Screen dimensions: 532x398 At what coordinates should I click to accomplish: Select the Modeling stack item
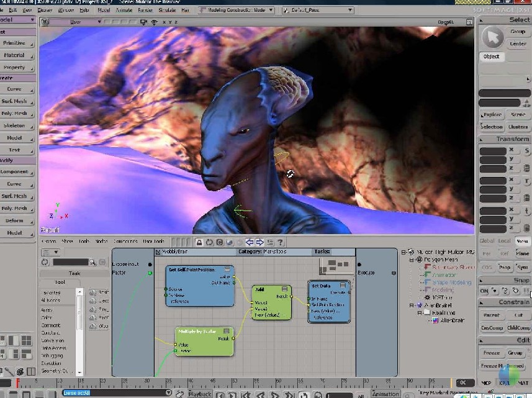(x=443, y=290)
